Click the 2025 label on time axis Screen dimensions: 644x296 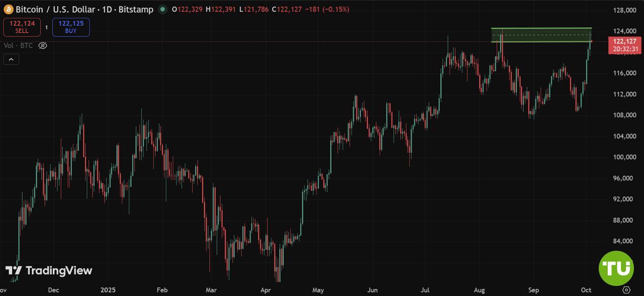pos(108,290)
